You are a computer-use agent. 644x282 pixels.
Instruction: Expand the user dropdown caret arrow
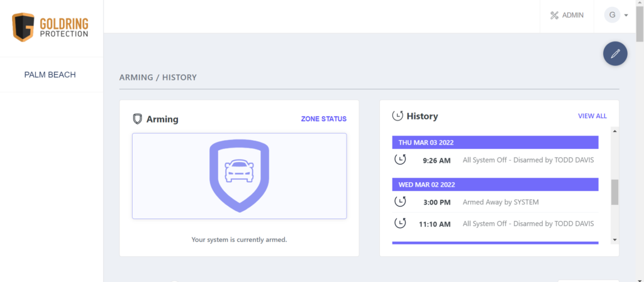pos(626,16)
